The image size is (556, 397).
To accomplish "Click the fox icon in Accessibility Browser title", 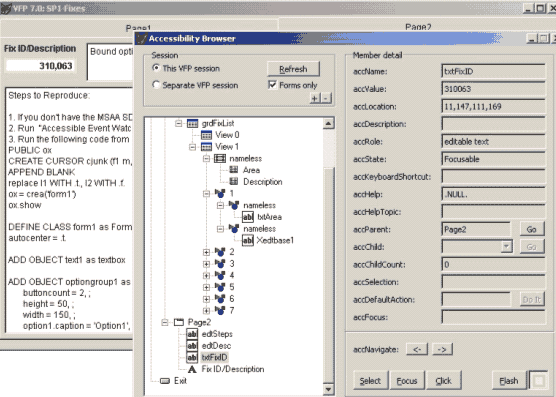I will coord(142,38).
